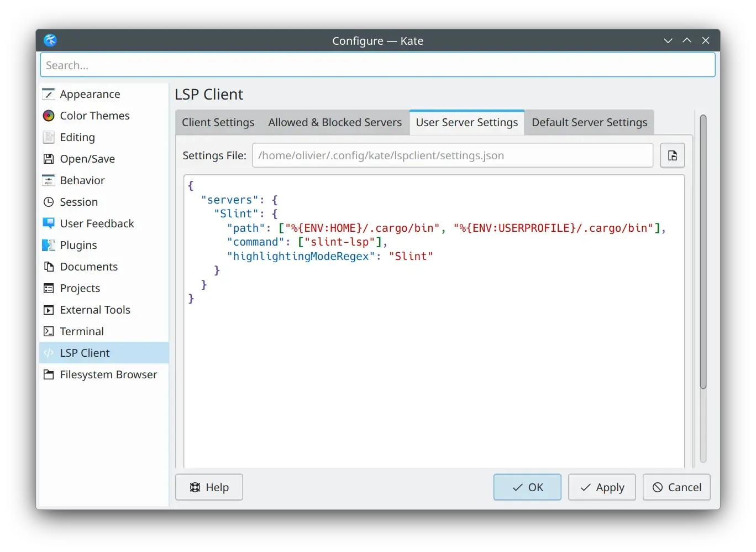
Task: Click the Settings File path field
Action: (452, 155)
